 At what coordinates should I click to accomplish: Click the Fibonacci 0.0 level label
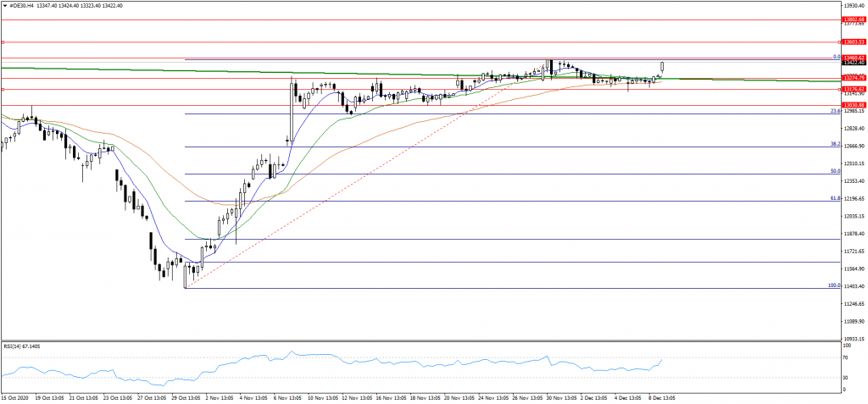pos(836,56)
